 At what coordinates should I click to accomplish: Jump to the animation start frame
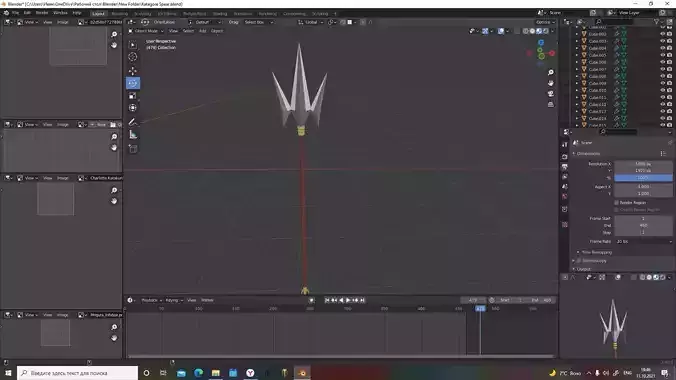coord(327,300)
